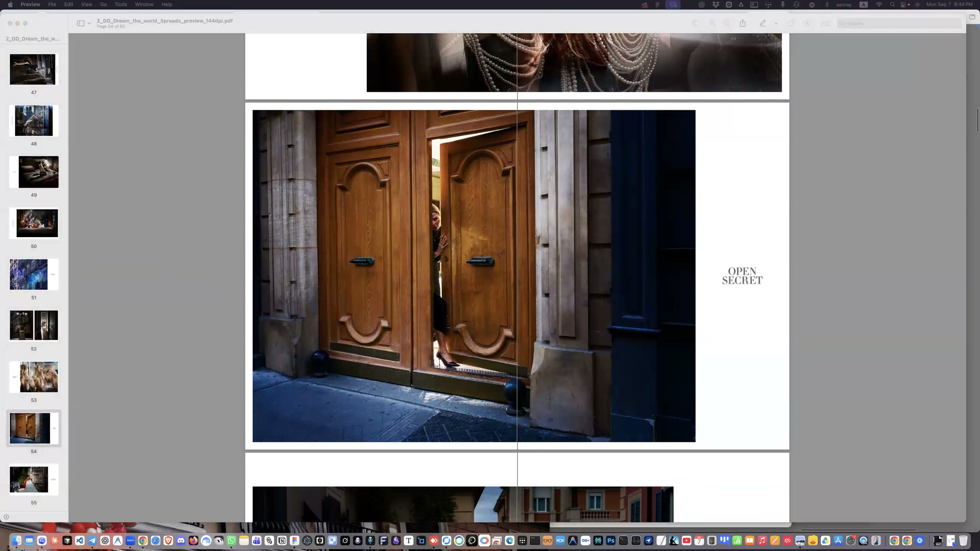The height and width of the screenshot is (551, 980).
Task: Open the Help menu
Action: tap(167, 4)
